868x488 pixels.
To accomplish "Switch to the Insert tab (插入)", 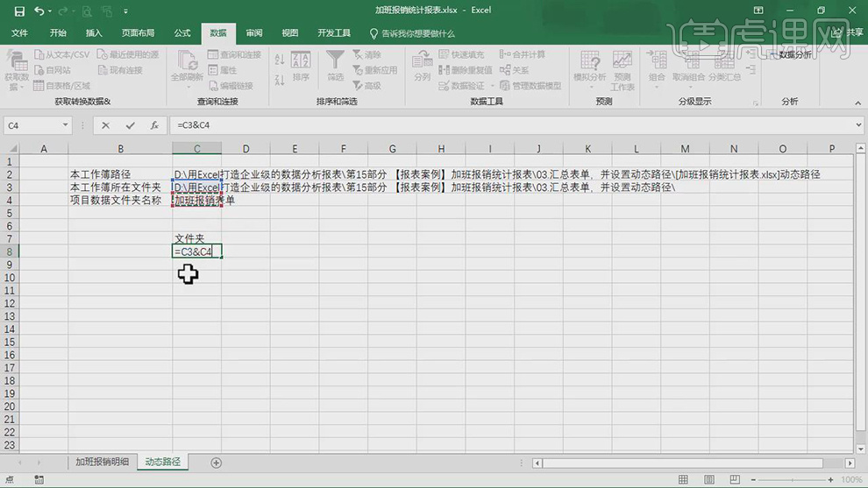I will click(94, 33).
